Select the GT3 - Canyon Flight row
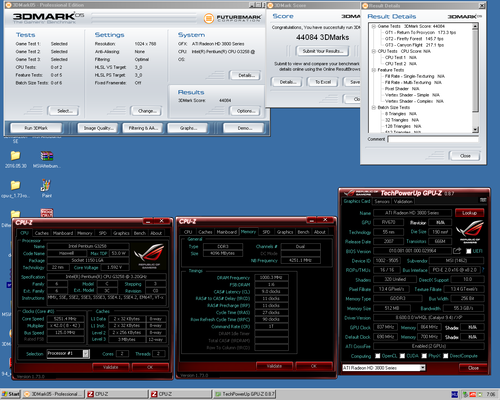 pyautogui.click(x=414, y=45)
